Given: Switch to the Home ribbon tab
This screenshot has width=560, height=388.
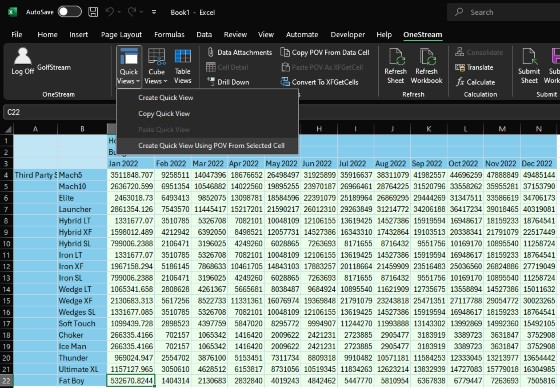Looking at the screenshot, I should pos(48,34).
